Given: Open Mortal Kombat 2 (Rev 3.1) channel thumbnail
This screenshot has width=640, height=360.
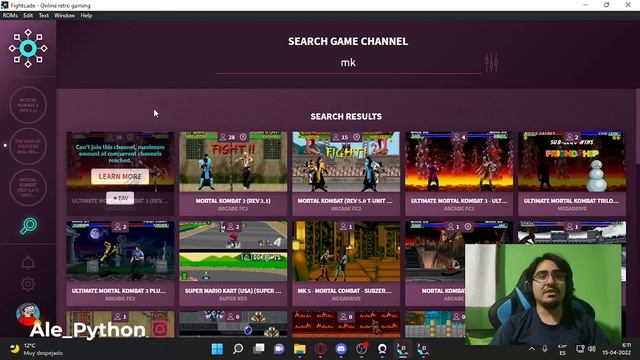Looking at the screenshot, I should point(233,162).
